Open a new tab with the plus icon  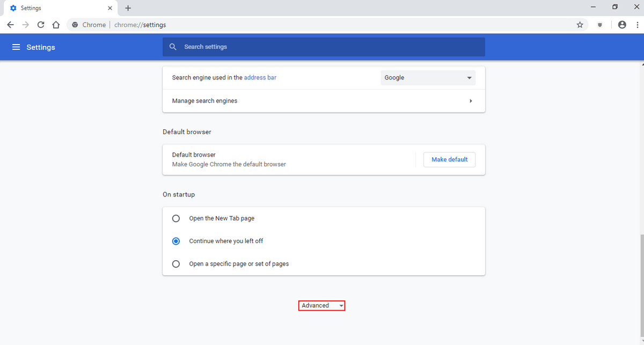[x=128, y=8]
